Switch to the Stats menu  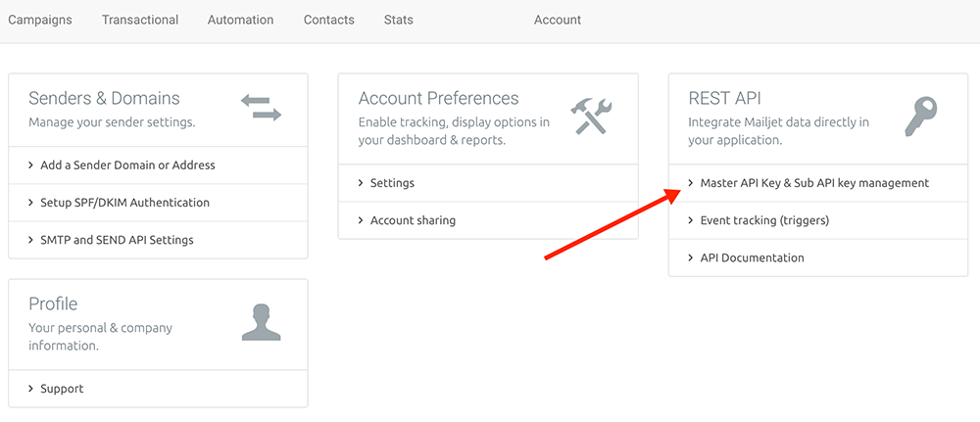[399, 20]
